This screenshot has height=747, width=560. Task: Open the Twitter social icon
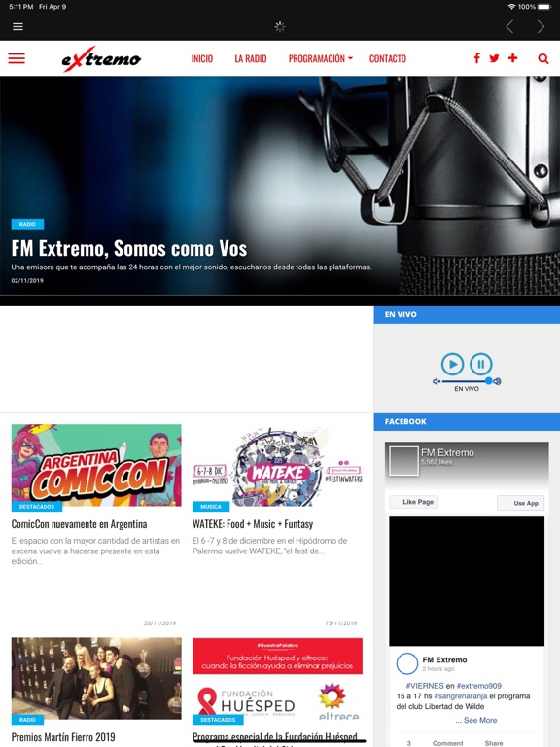(x=494, y=58)
